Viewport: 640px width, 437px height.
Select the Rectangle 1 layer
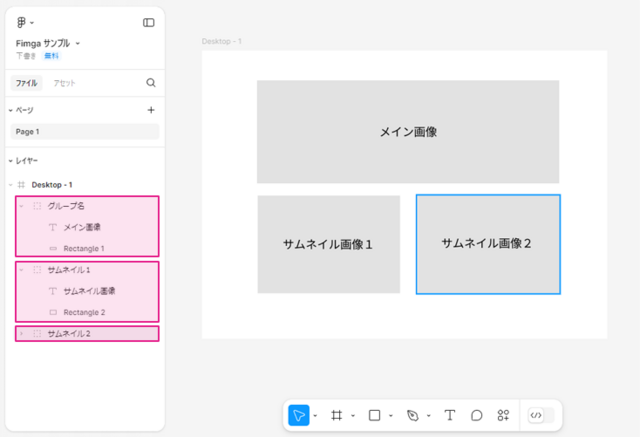[87, 248]
